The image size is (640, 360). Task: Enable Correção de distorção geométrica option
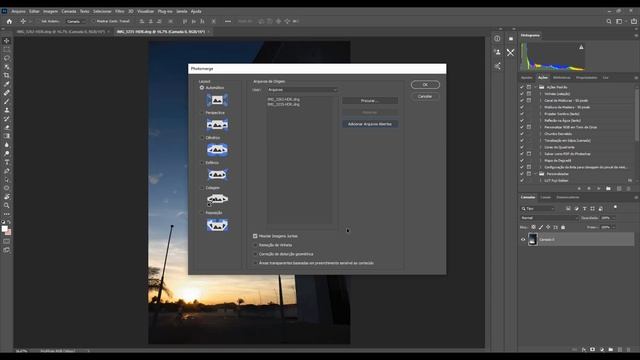(x=255, y=254)
